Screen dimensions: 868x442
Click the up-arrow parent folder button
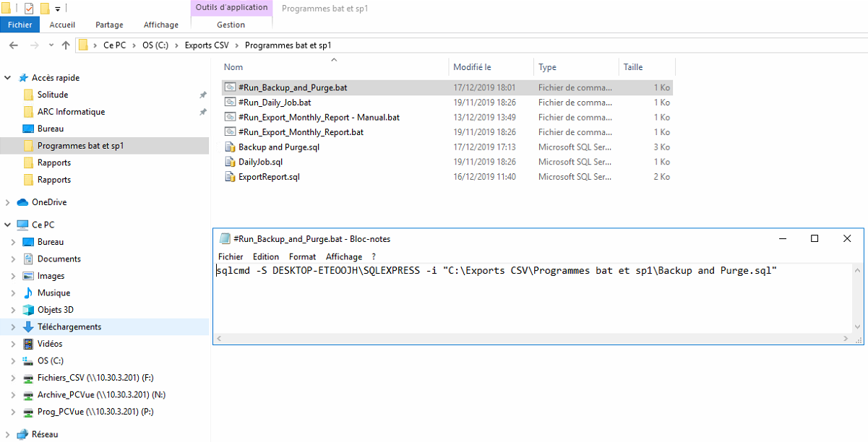point(66,45)
